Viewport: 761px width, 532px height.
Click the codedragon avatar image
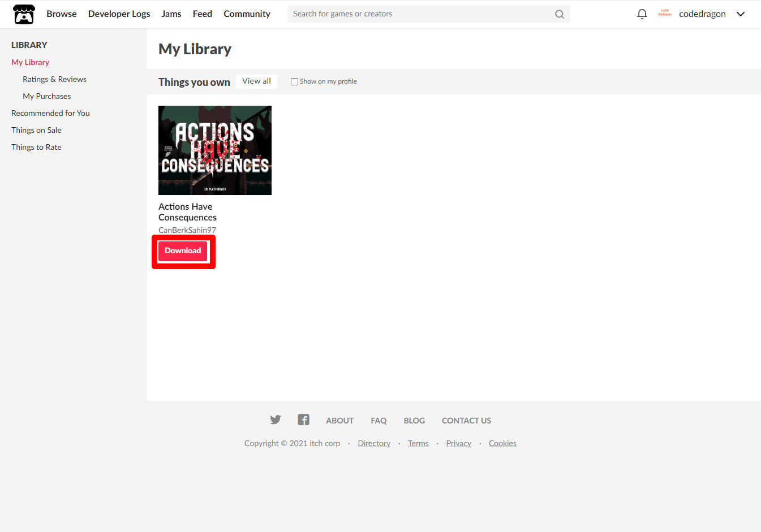tap(665, 14)
